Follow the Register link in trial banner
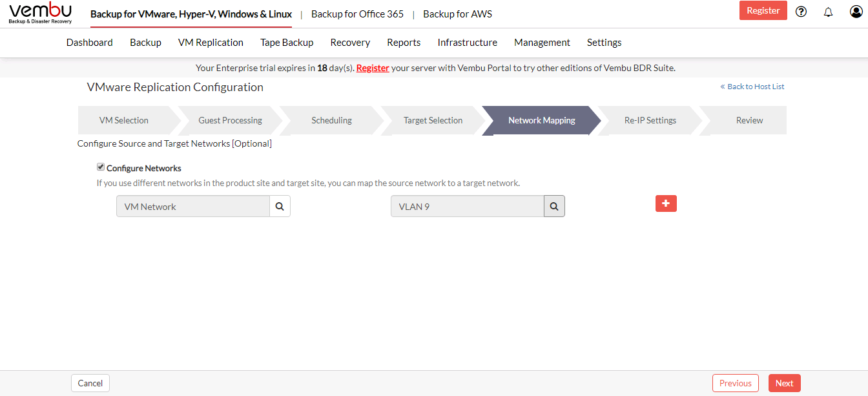Screen dimensions: 868x396 point(373,68)
